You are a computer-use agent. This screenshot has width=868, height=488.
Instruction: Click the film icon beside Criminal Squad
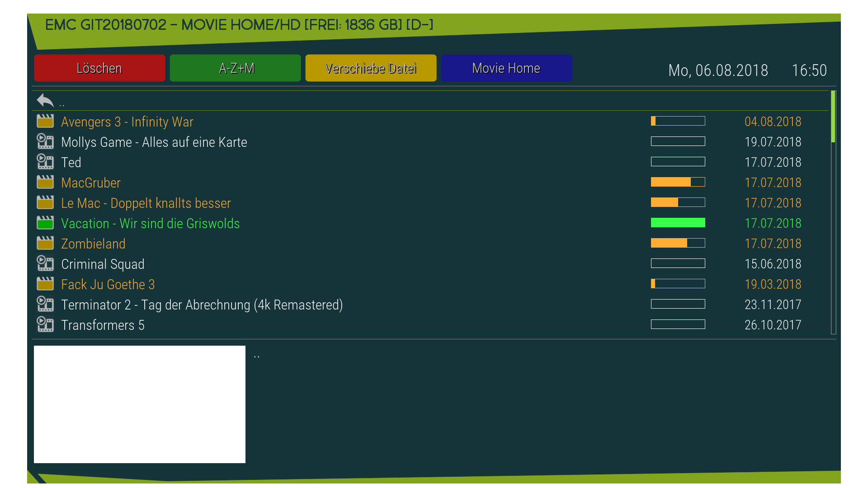coord(45,263)
